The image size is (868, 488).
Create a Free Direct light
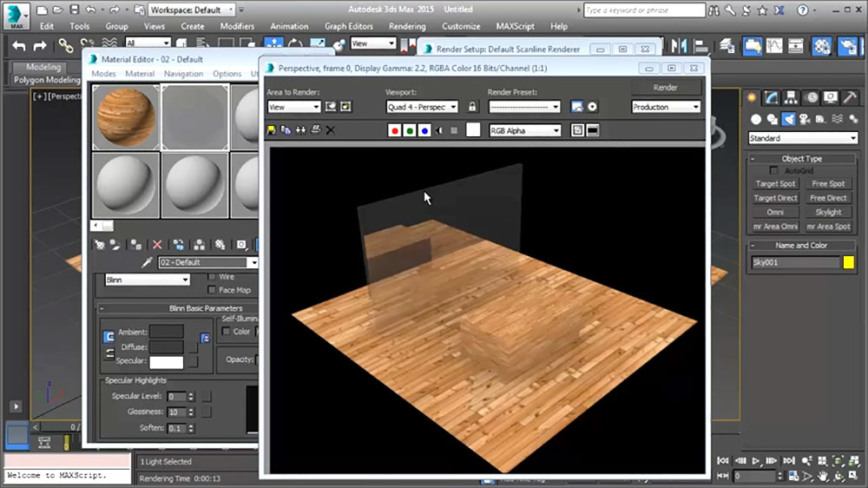click(828, 198)
